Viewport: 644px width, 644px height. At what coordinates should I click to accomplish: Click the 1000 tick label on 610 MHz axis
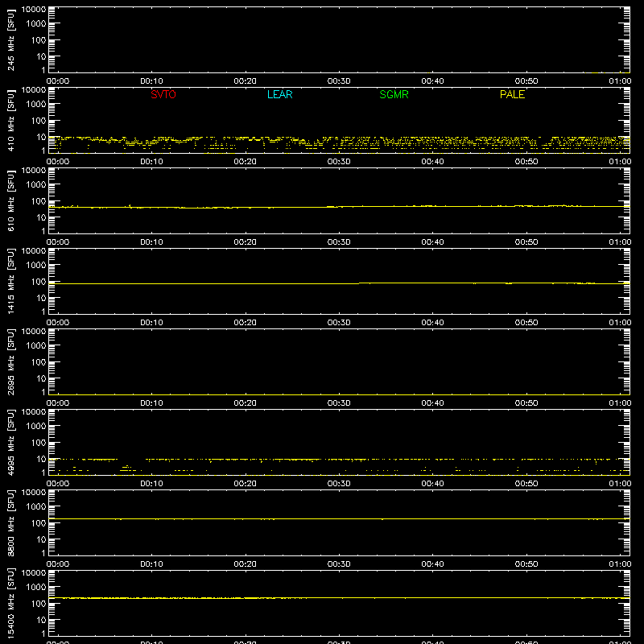pos(36,185)
